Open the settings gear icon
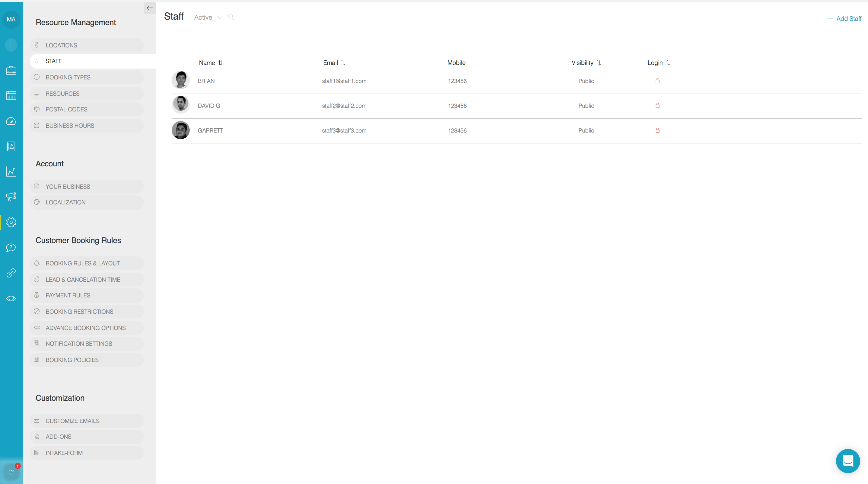The image size is (868, 484). 11,222
